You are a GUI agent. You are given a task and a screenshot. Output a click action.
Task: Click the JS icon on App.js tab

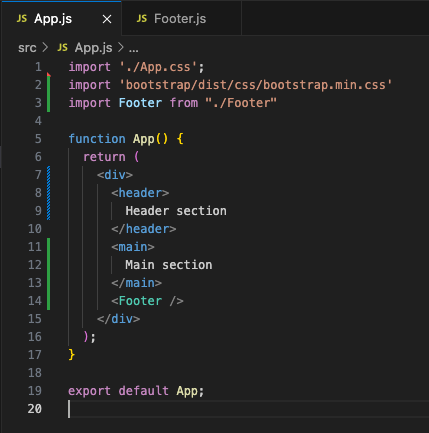[x=22, y=19]
